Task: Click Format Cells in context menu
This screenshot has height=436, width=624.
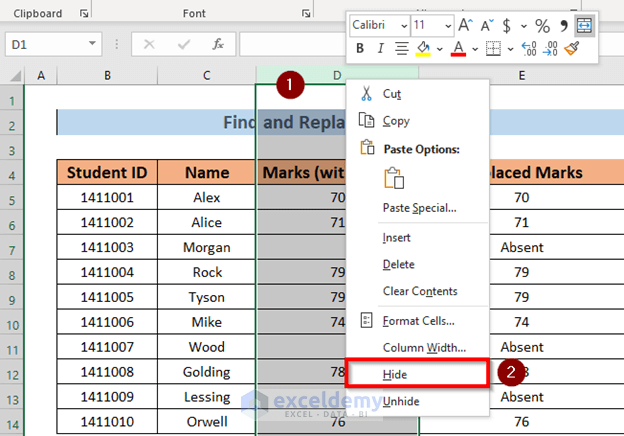Action: [418, 321]
